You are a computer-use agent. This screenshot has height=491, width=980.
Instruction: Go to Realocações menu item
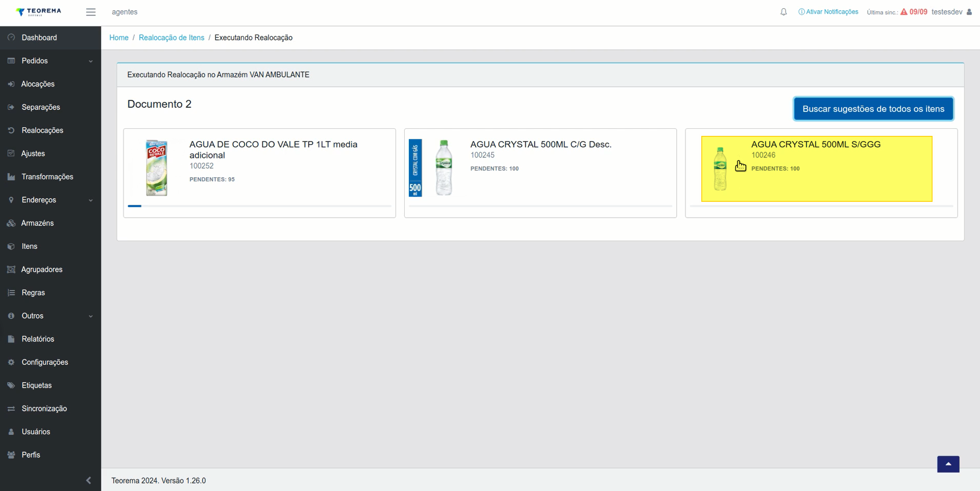[51, 130]
